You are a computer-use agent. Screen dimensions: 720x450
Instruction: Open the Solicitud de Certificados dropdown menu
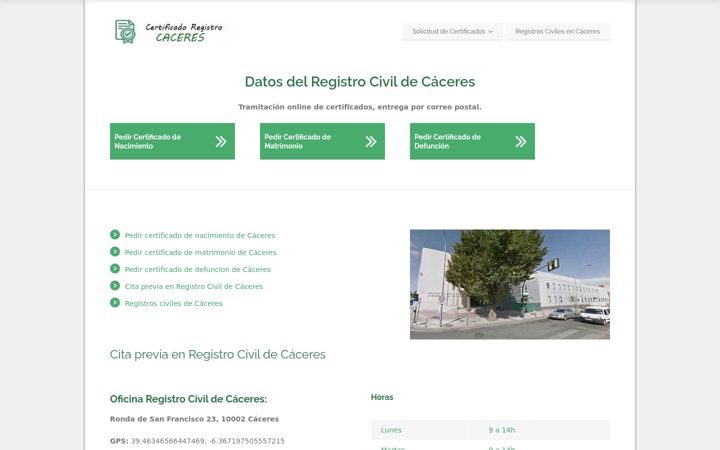452,31
